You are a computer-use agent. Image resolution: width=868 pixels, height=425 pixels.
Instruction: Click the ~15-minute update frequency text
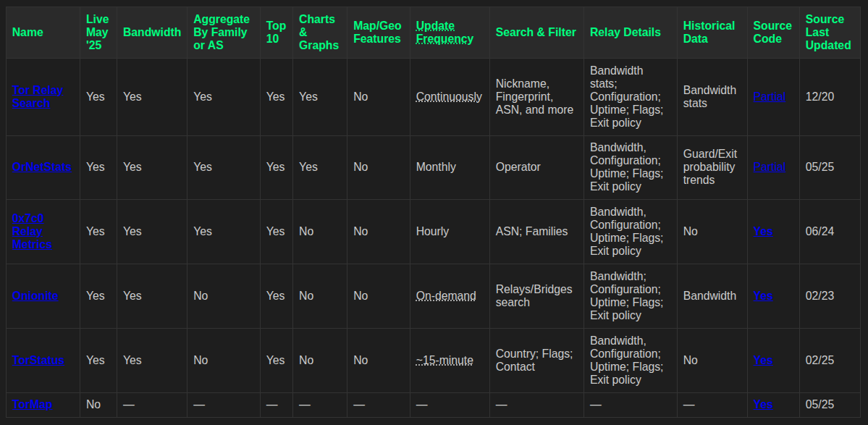point(444,360)
